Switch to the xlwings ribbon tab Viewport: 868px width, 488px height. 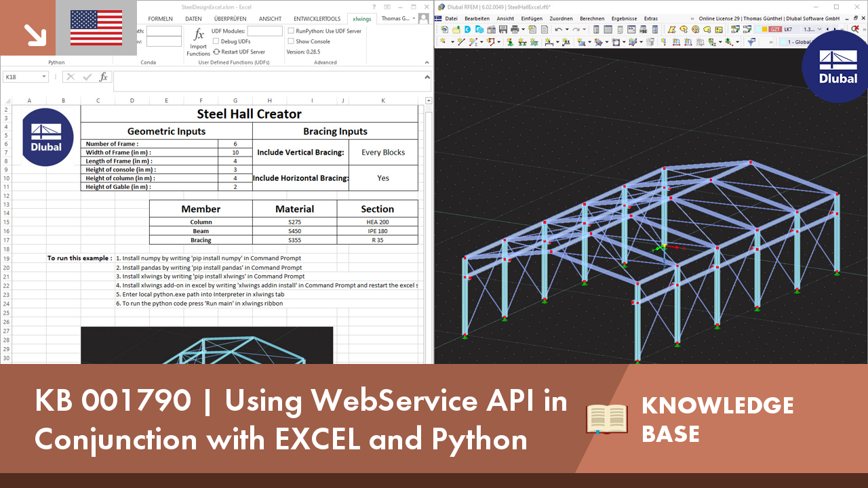click(361, 18)
